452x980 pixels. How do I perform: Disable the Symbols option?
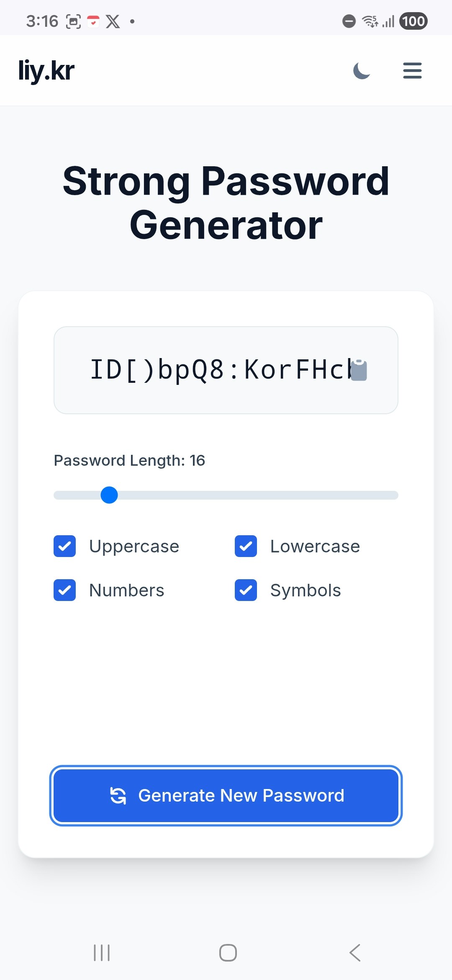tap(246, 591)
